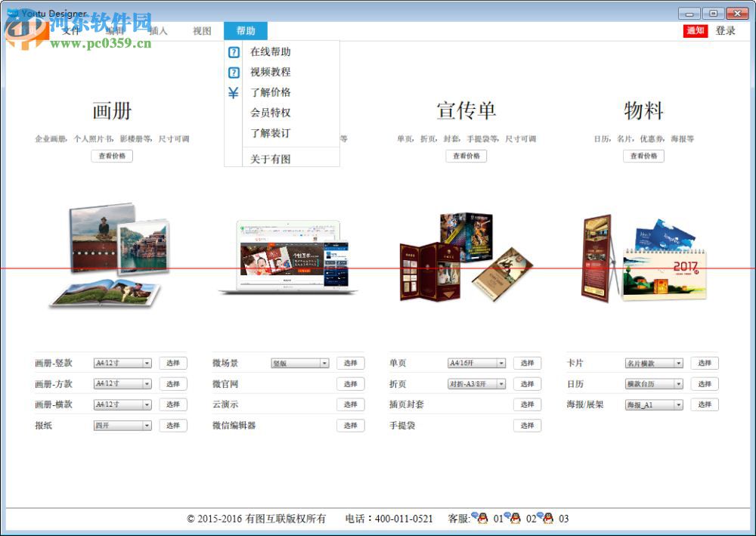The width and height of the screenshot is (756, 536).
Task: Click the ¥ icon beside 了解价格
Action: pyautogui.click(x=233, y=91)
